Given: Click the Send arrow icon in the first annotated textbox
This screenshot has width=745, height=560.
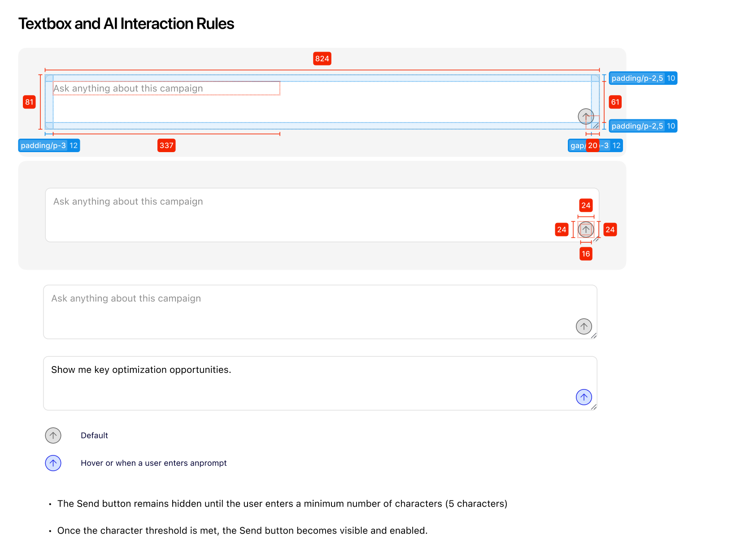Looking at the screenshot, I should (586, 117).
